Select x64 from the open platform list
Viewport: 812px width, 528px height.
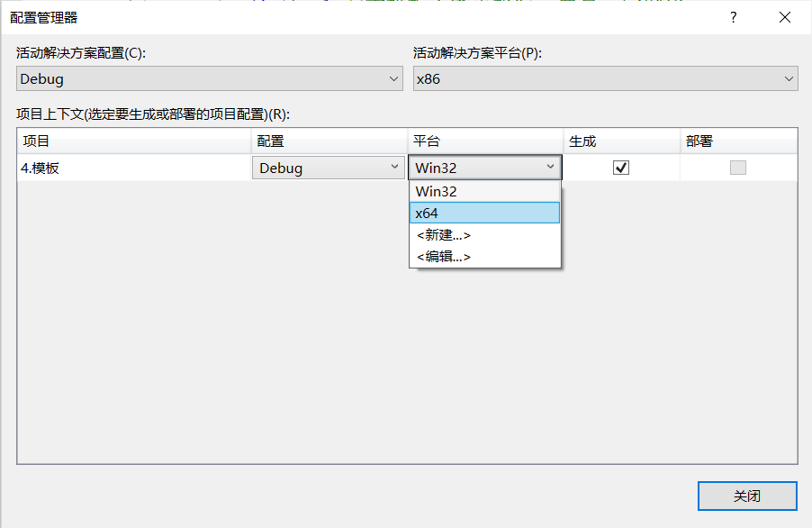[485, 213]
